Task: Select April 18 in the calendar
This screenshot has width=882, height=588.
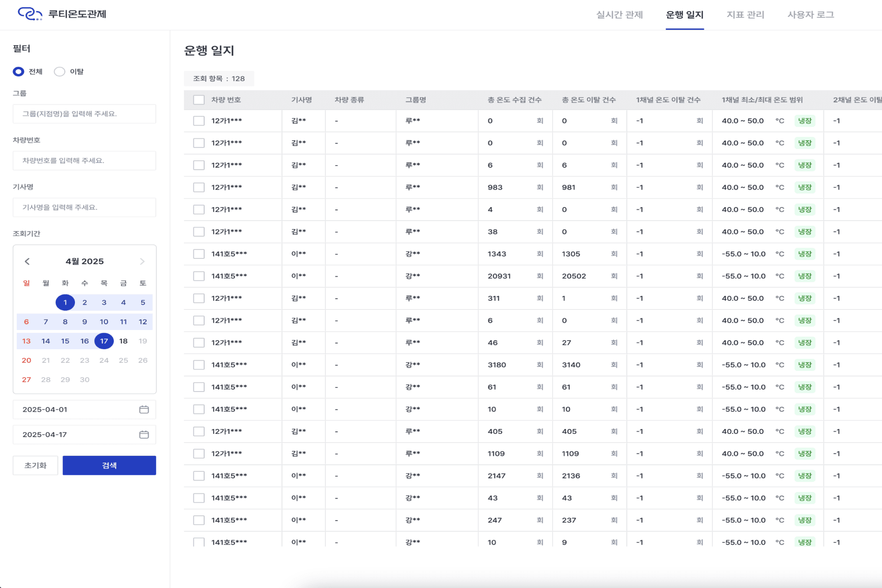Action: 123,341
